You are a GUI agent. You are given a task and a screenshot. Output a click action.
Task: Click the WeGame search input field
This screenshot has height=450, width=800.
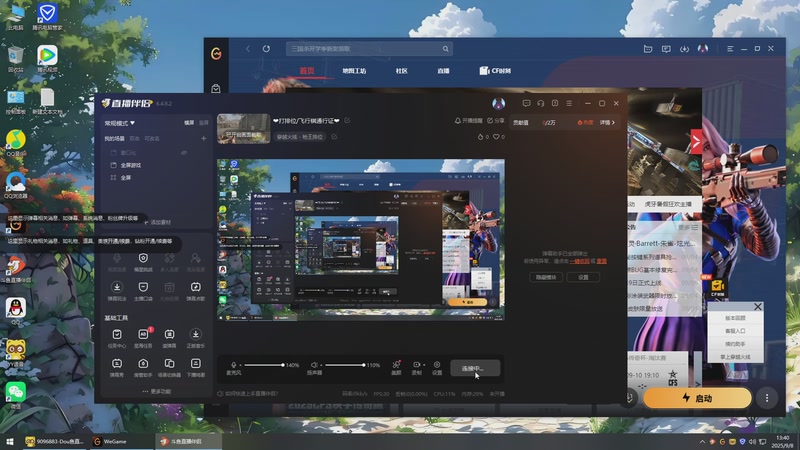tap(369, 49)
